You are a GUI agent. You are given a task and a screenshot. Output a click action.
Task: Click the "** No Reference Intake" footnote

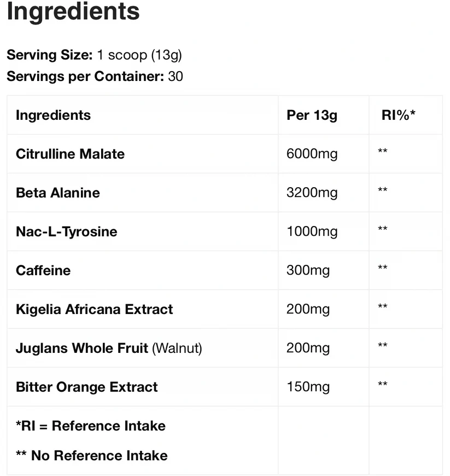click(x=92, y=455)
